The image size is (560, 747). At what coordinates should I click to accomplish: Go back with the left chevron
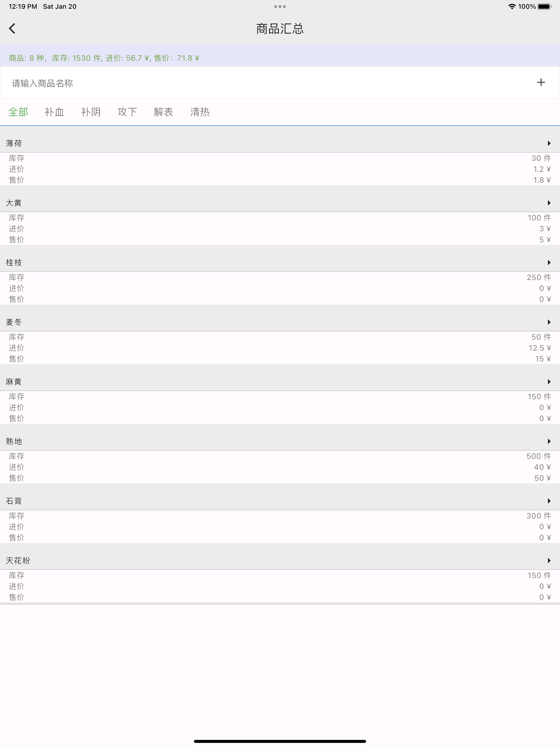12,29
